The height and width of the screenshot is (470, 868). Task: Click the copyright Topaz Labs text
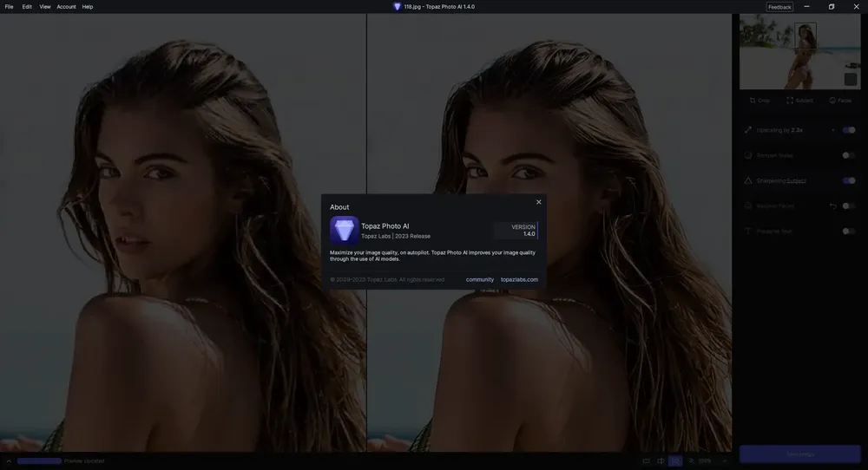(387, 279)
